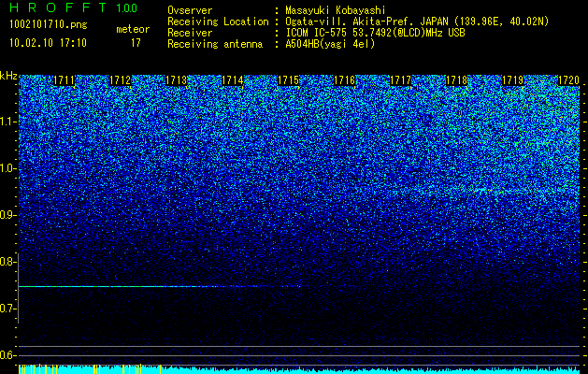588x374 pixels.
Task: Click the meteor count value 17
Action: pyautogui.click(x=136, y=43)
